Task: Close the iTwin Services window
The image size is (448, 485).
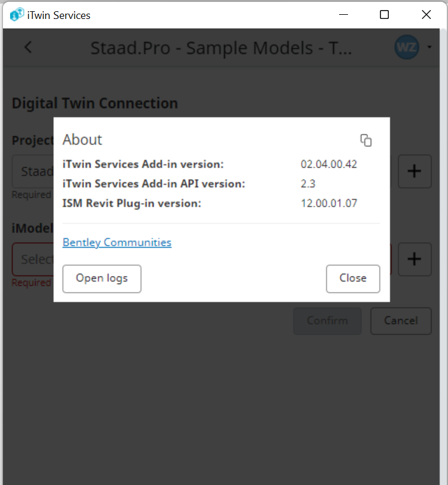Action: 426,15
